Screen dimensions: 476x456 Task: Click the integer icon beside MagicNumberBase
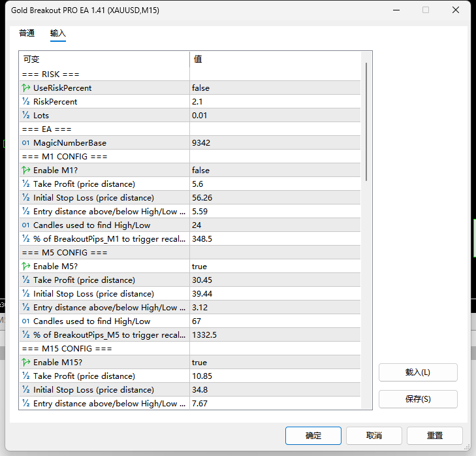(26, 143)
